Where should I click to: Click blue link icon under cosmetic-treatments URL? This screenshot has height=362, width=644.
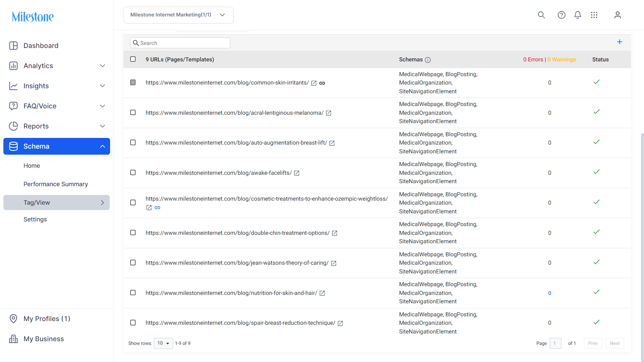[157, 208]
